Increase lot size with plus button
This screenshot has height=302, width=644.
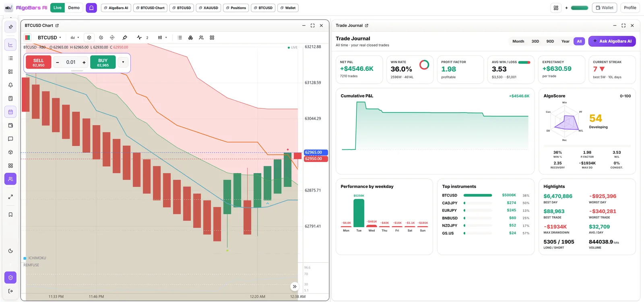click(x=84, y=62)
